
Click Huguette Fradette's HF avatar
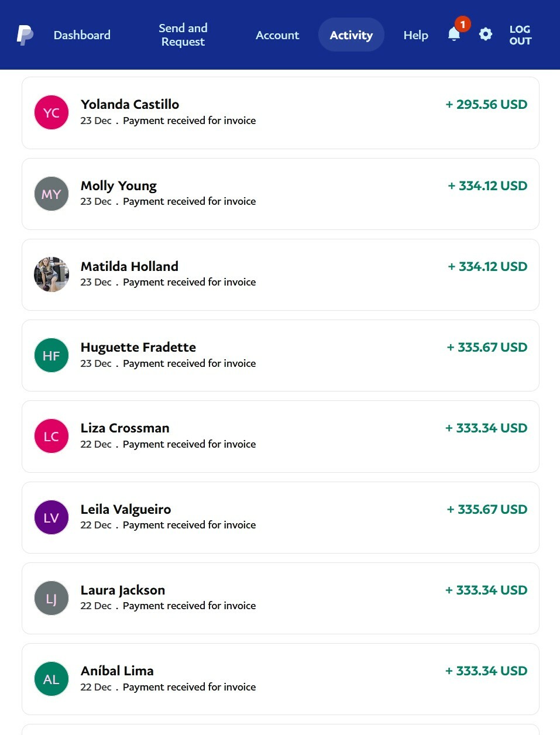pyautogui.click(x=51, y=355)
